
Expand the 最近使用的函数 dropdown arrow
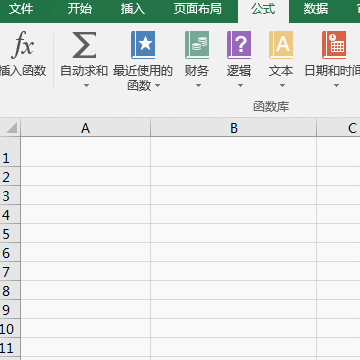point(157,86)
